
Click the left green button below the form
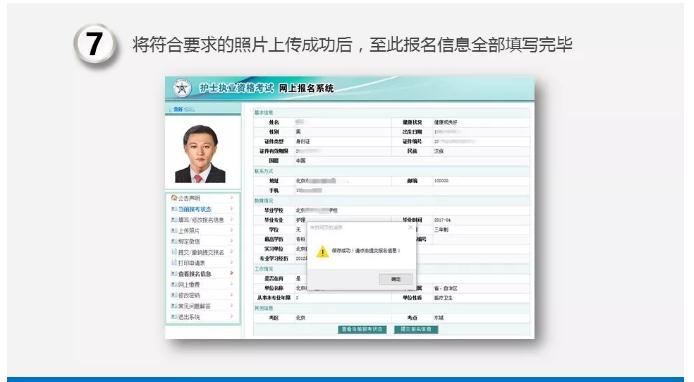click(362, 329)
